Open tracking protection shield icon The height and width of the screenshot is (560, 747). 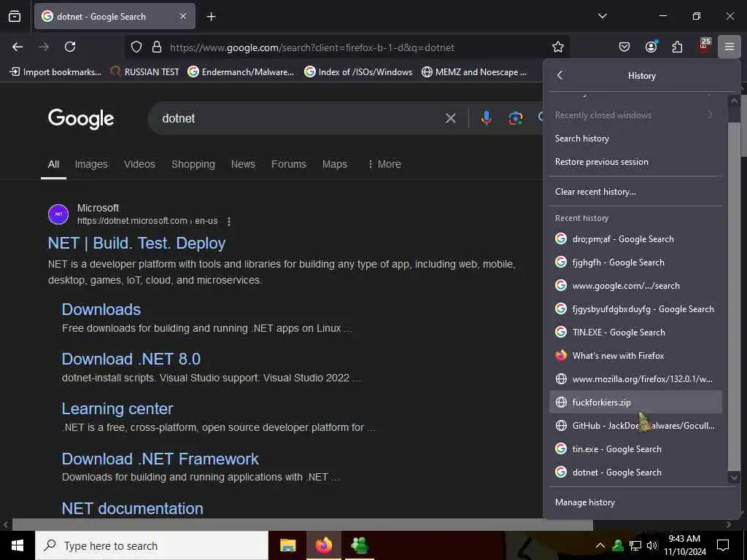pos(136,47)
